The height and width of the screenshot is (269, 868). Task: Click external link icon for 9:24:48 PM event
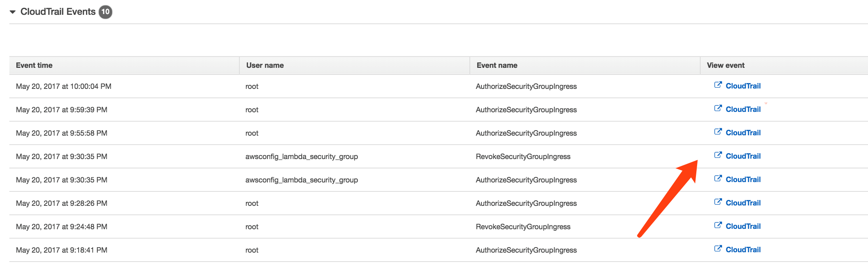718,225
